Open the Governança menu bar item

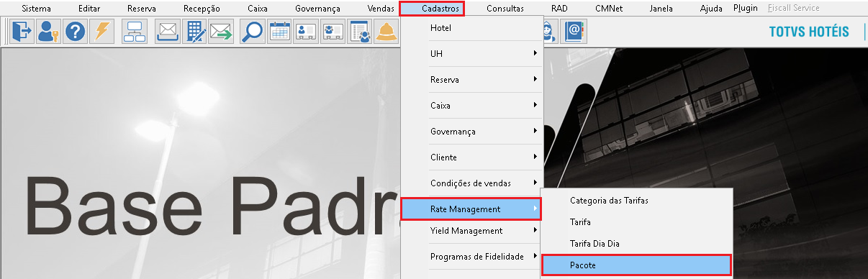(x=317, y=9)
